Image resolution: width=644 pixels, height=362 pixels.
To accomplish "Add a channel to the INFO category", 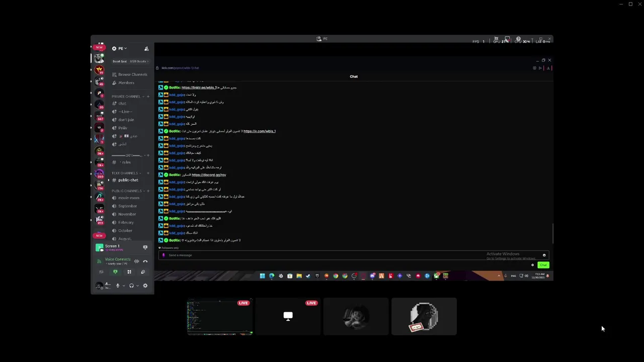I will coord(148,155).
